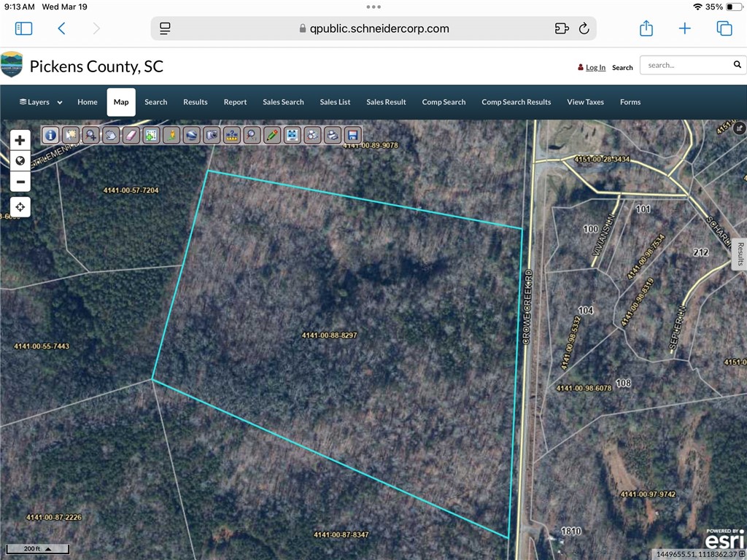Open the camera map export tool

(212, 135)
